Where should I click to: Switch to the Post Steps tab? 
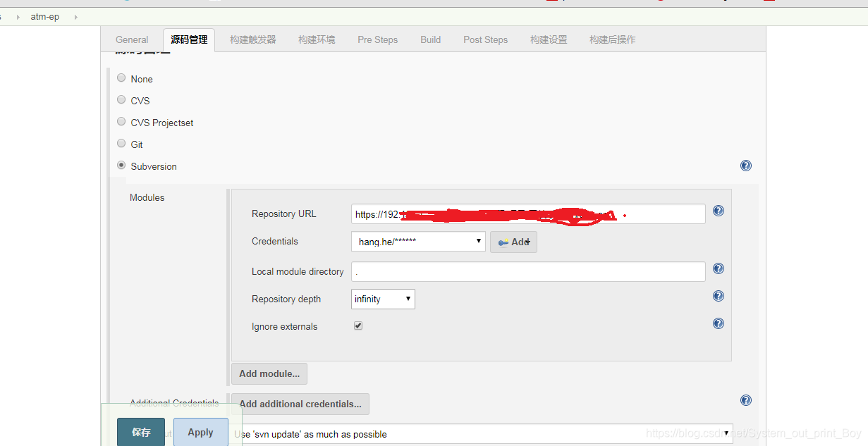tap(486, 40)
